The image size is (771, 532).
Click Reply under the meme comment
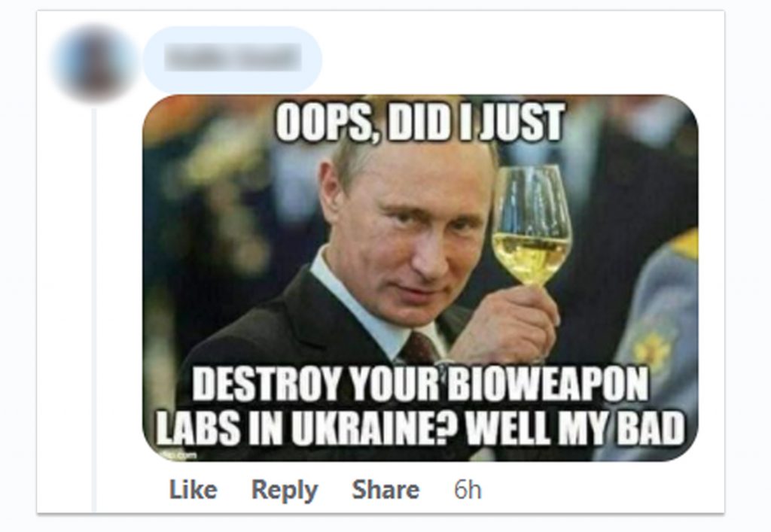pyautogui.click(x=285, y=491)
